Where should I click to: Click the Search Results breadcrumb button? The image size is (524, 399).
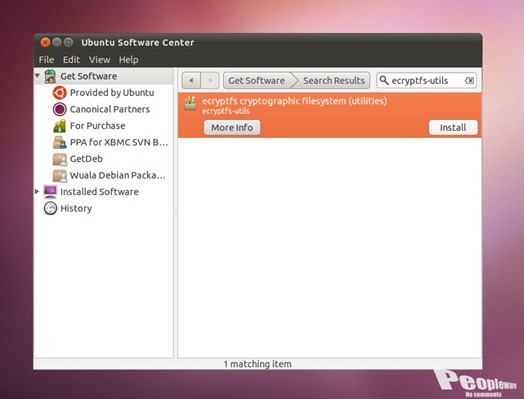click(x=334, y=81)
